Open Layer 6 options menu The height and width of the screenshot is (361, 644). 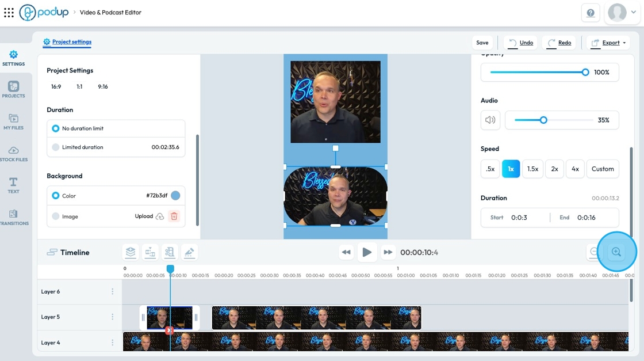click(x=113, y=291)
